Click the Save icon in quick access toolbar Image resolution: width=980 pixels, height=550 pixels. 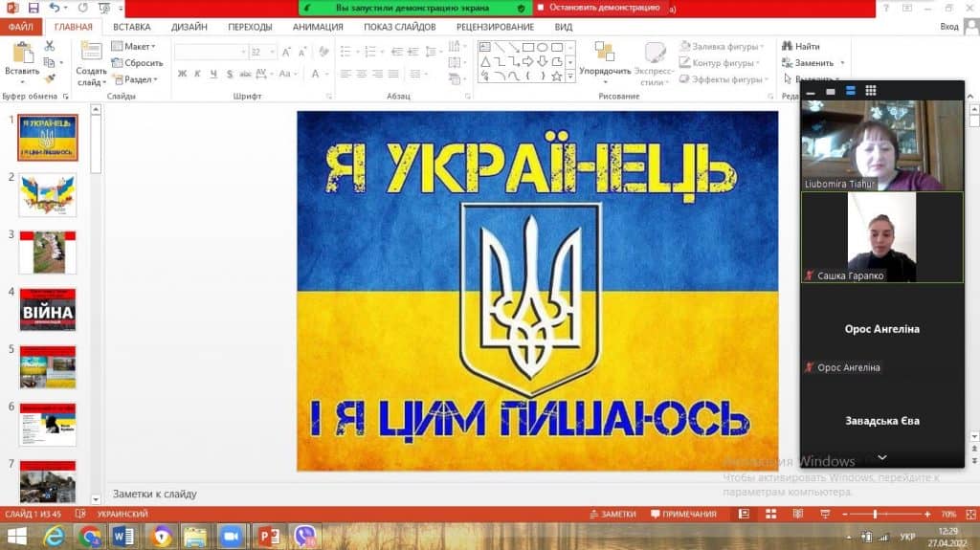[33, 8]
